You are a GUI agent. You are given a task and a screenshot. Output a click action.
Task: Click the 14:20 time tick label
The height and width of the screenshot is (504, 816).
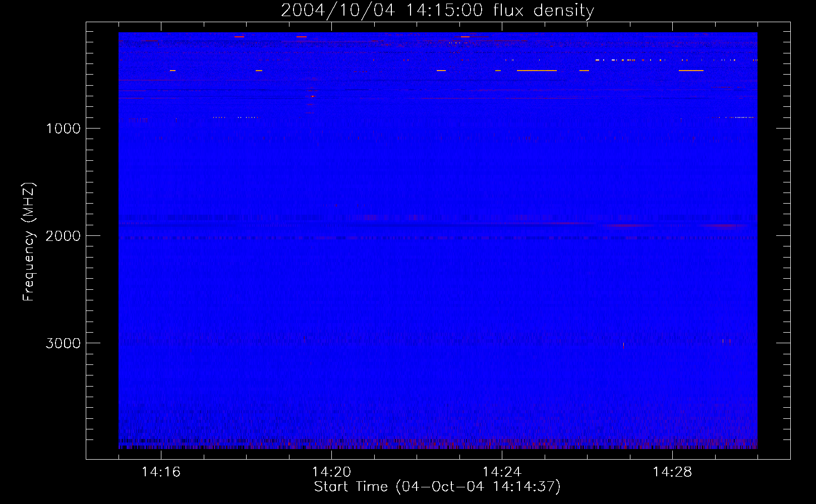(331, 472)
